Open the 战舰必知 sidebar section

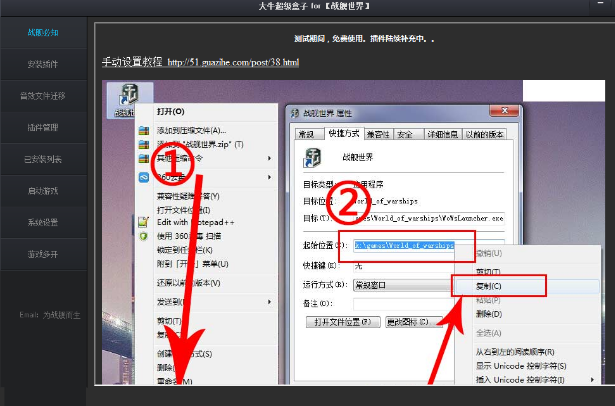(x=43, y=33)
